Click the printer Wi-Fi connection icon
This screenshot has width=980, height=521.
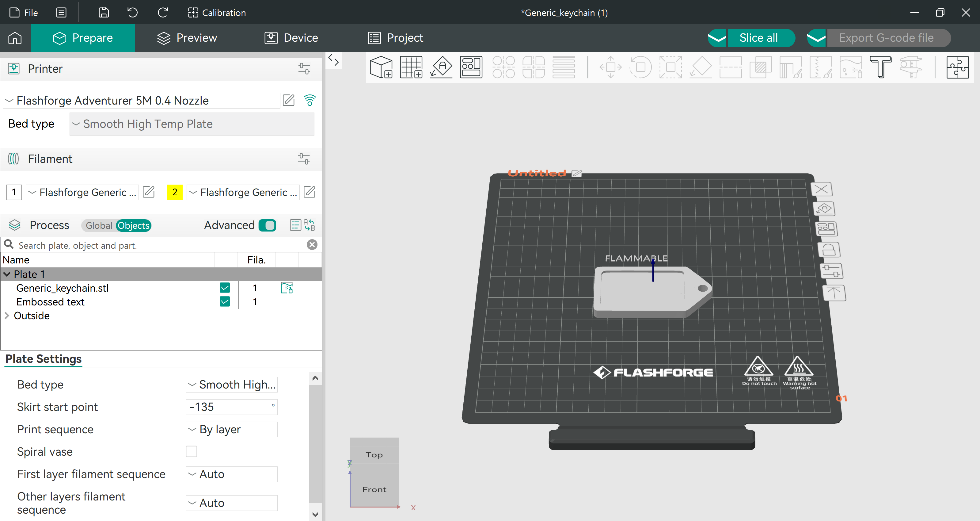(310, 100)
